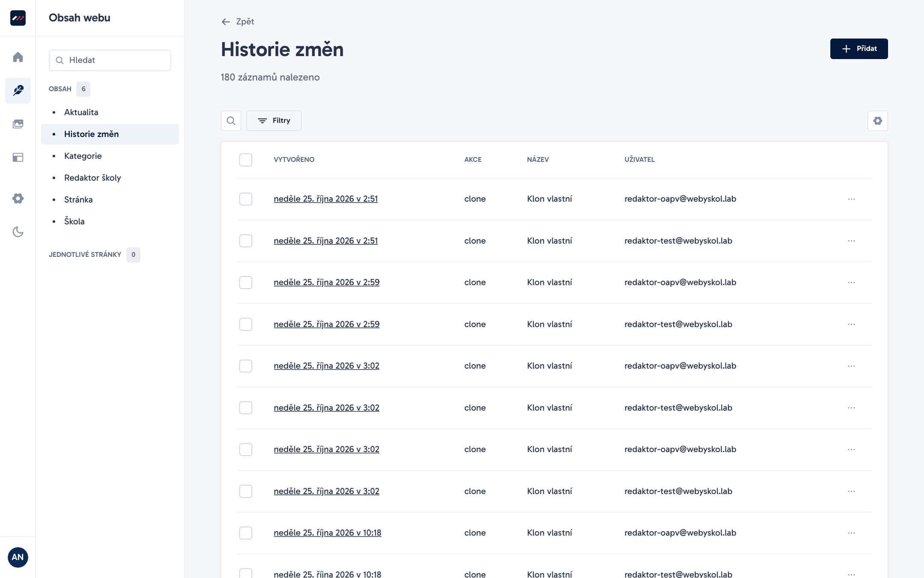Open the 10:18 redaktor-oapv record date link
Viewport: 924px width, 578px height.
tap(327, 533)
